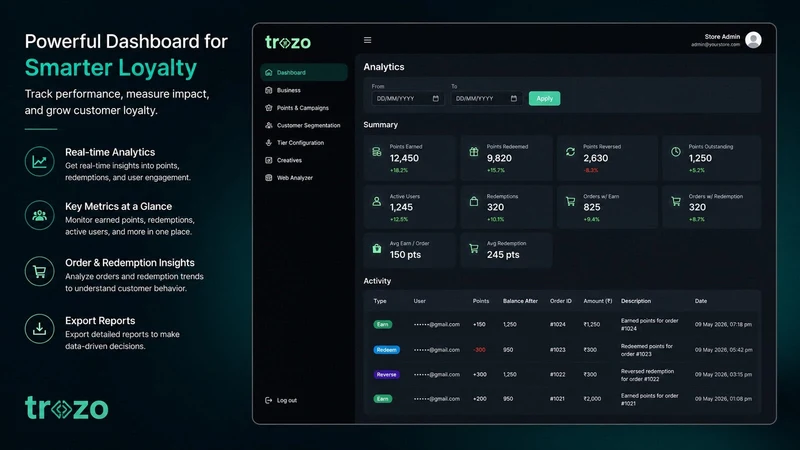Click the Points column header
The height and width of the screenshot is (450, 800).
tap(481, 301)
